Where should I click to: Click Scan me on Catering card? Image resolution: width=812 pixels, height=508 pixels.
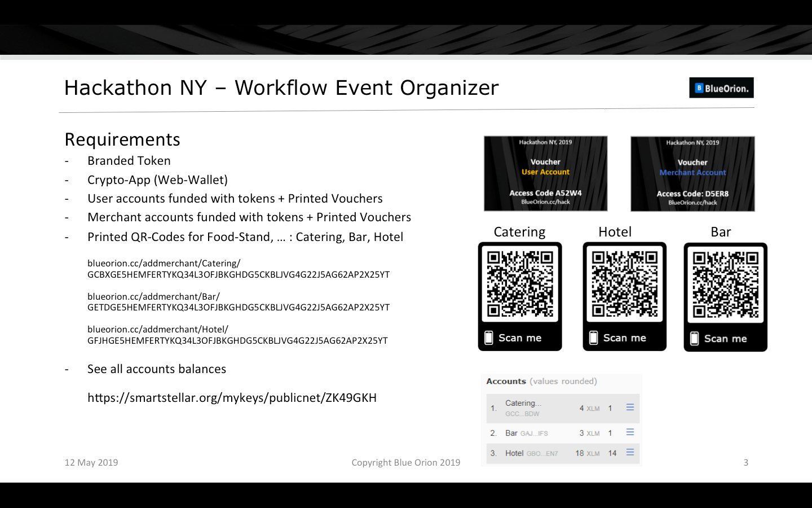pyautogui.click(x=520, y=338)
